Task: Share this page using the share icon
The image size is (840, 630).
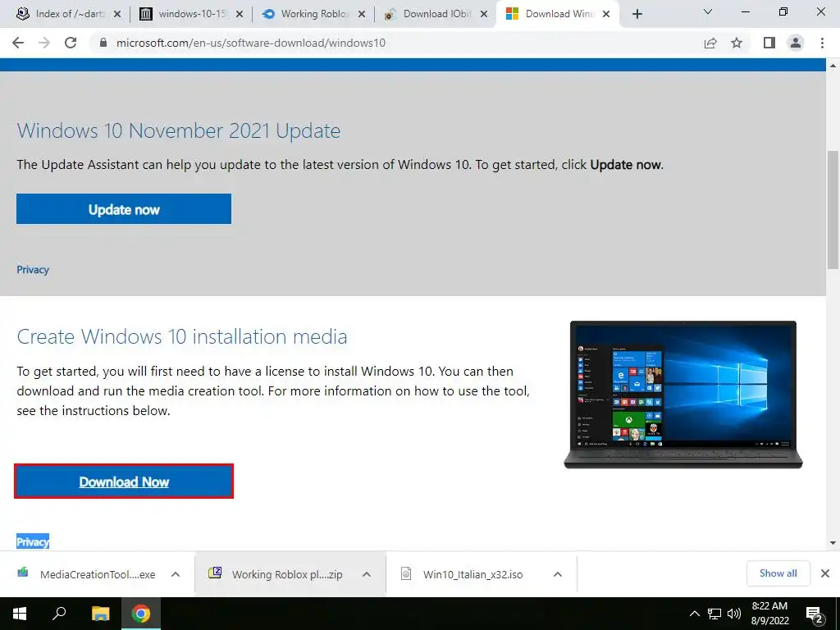Action: [x=710, y=43]
